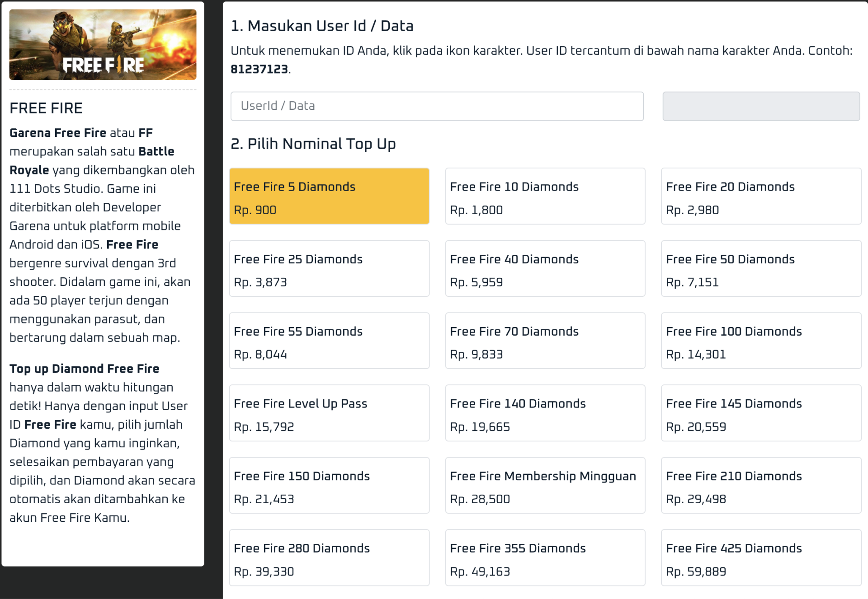Pick the Free Fire 145 Diamonds nominal

pos(760,413)
